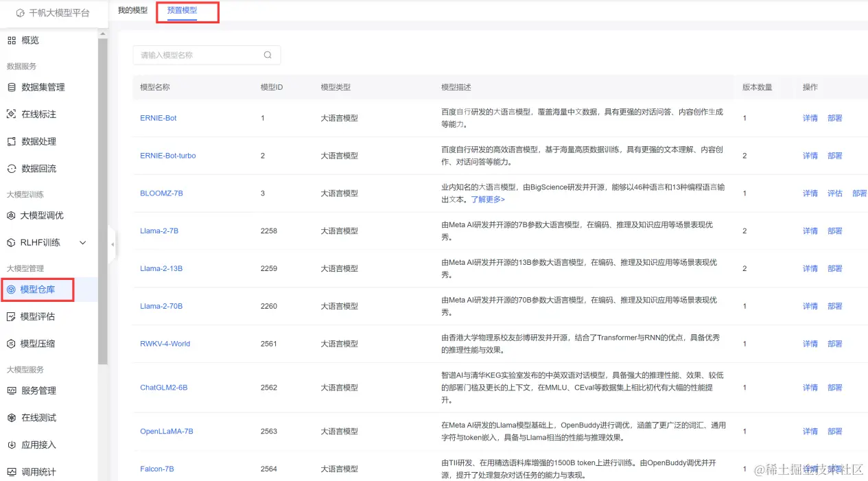Viewport: 868px width, 481px height.
Task: Click 部署 for BLOOMZ-7B
Action: 860,193
